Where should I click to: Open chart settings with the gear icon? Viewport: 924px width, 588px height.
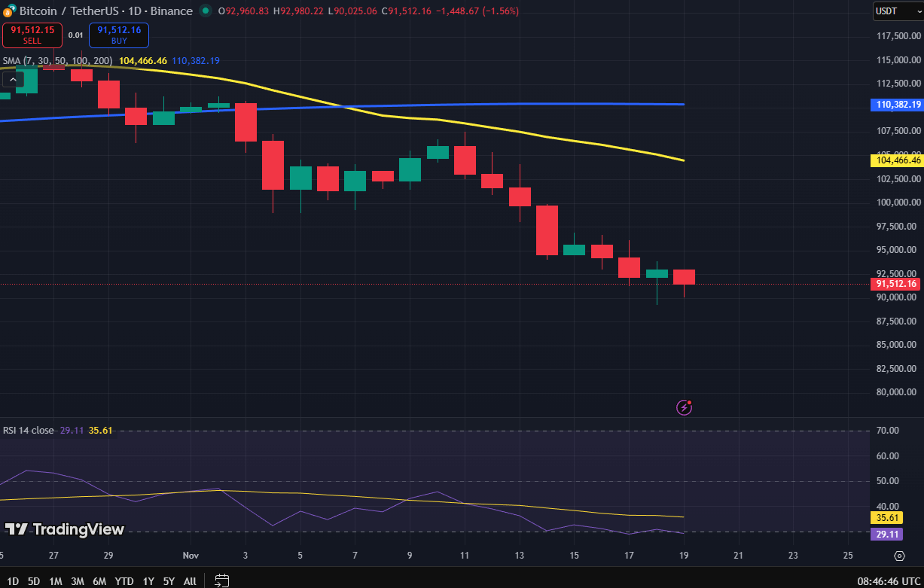pyautogui.click(x=899, y=556)
